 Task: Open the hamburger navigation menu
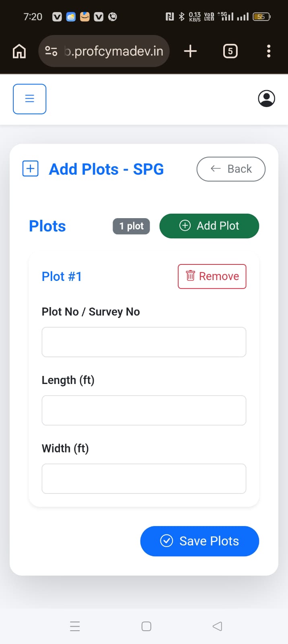pyautogui.click(x=29, y=99)
